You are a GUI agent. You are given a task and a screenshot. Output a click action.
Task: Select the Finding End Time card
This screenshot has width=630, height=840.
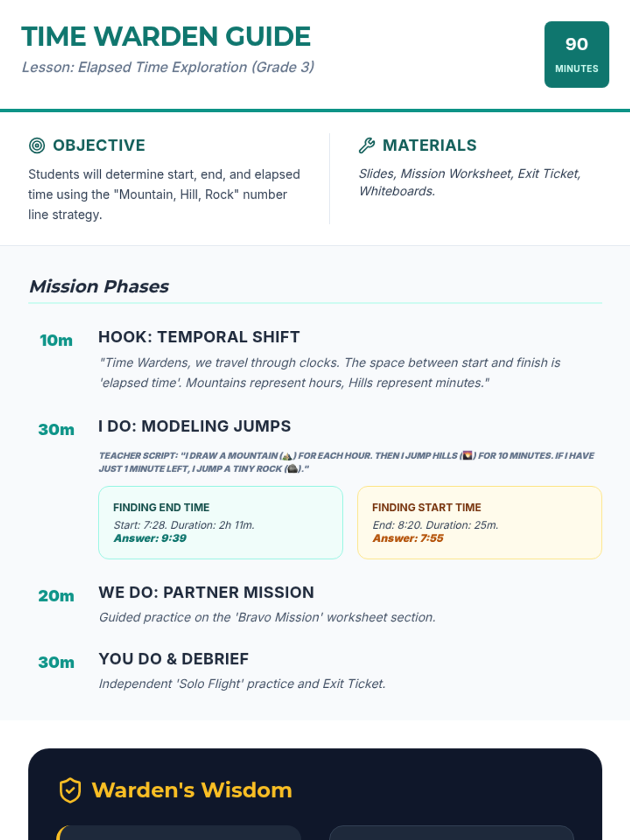click(x=220, y=522)
